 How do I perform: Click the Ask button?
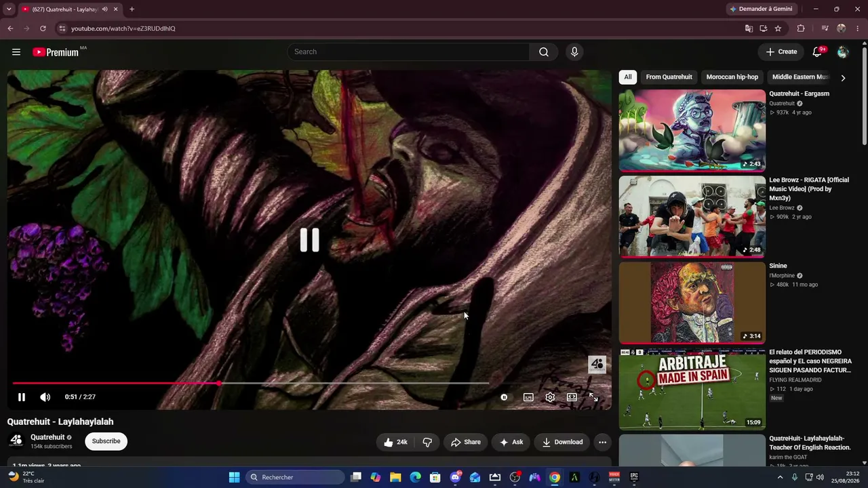coord(511,443)
